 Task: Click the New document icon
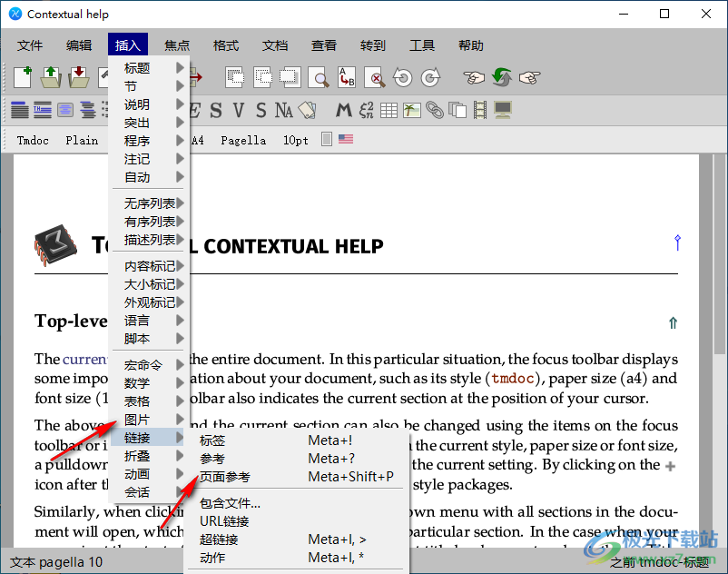point(23,77)
